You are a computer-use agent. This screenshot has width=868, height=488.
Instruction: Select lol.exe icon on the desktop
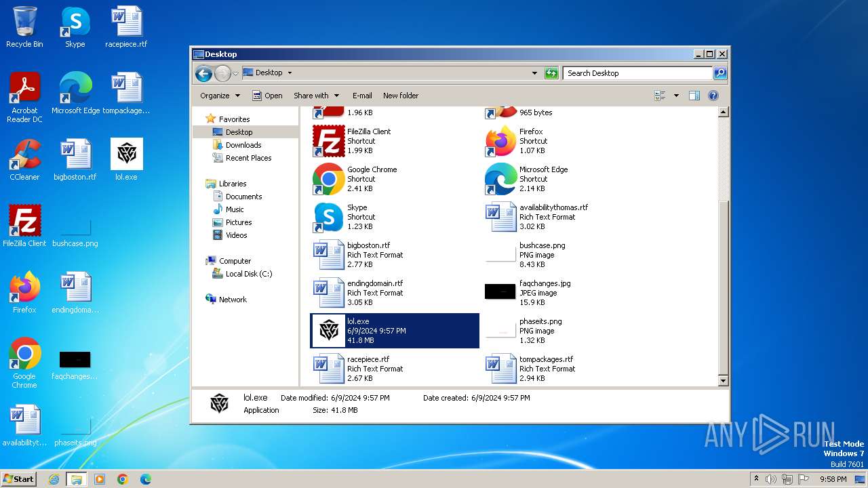pyautogui.click(x=126, y=160)
